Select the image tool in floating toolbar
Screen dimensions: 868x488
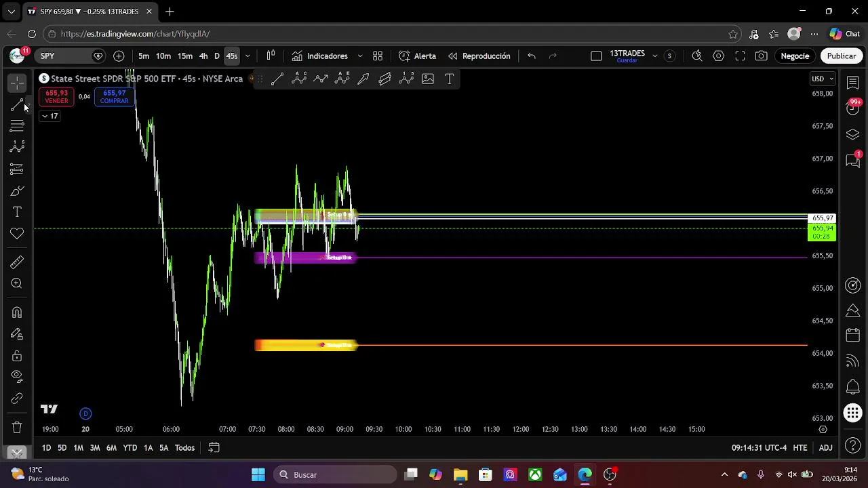point(428,79)
